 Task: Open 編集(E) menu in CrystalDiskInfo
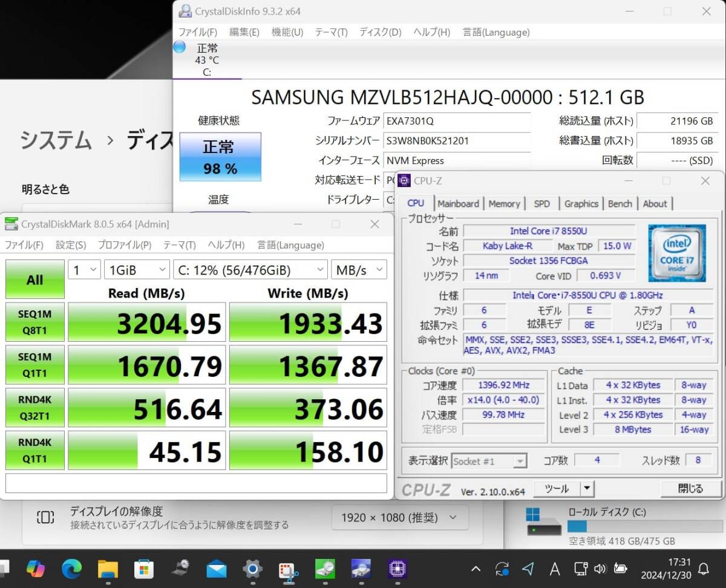pyautogui.click(x=244, y=32)
